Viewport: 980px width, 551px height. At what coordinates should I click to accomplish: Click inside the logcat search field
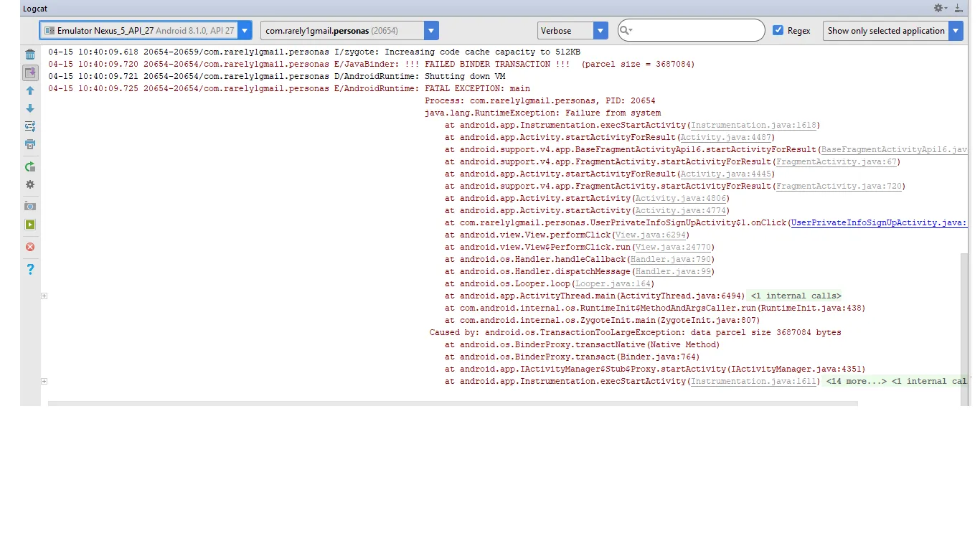coord(692,31)
